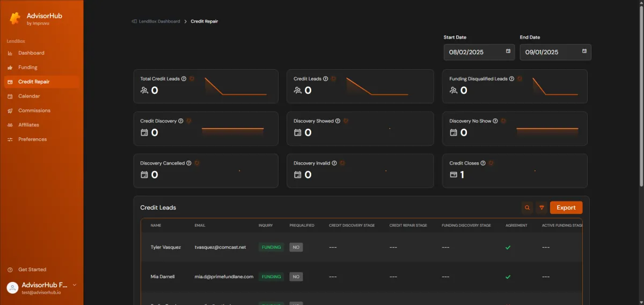This screenshot has width=644, height=305.
Task: Click the AdvisorHub logo icon
Action: tap(15, 18)
